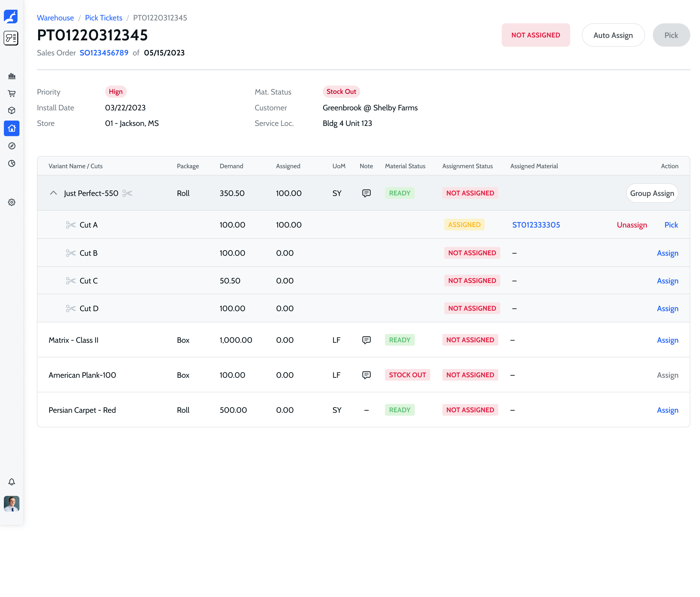Open the pie chart reports sidebar icon

pos(12,164)
